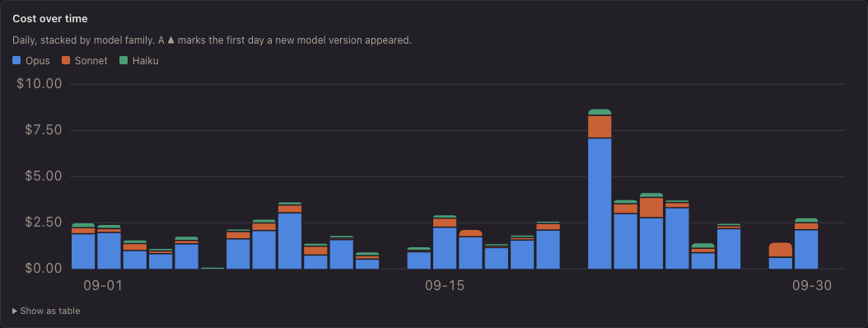The height and width of the screenshot is (328, 868).
Task: Click the 09-01 x-axis date label
Action: point(103,286)
